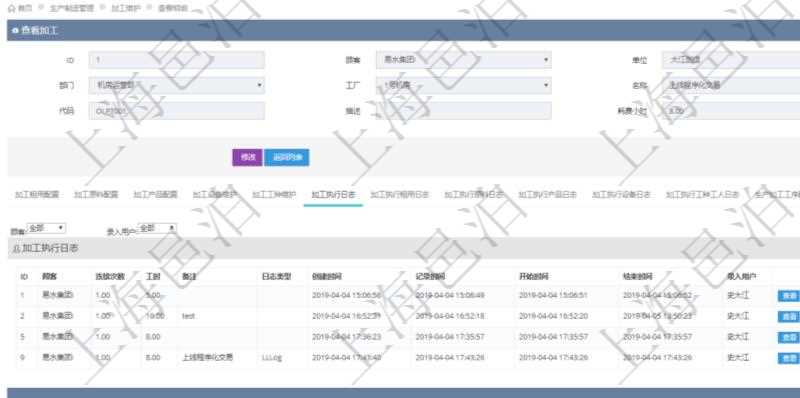
Task: Click the 连续次数 column header
Action: (110, 277)
